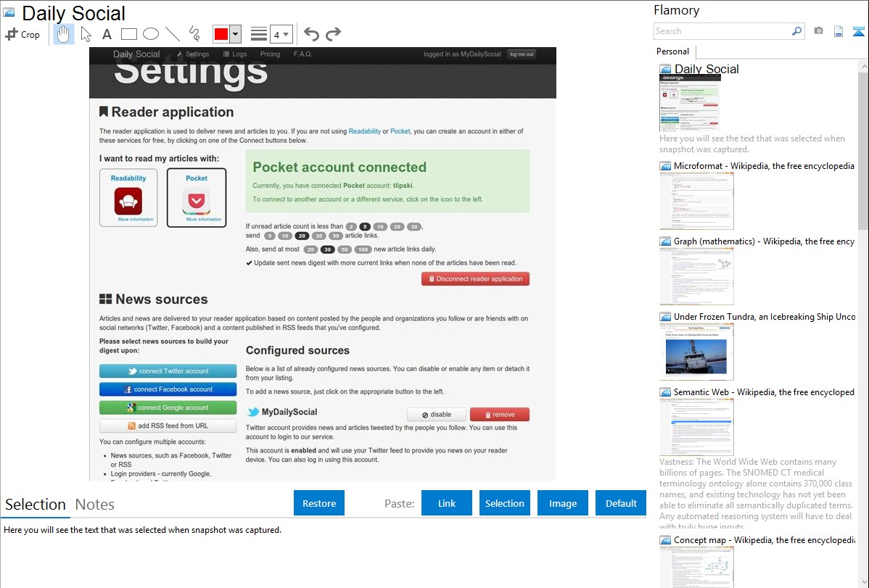
Task: Paste as Image
Action: click(562, 503)
